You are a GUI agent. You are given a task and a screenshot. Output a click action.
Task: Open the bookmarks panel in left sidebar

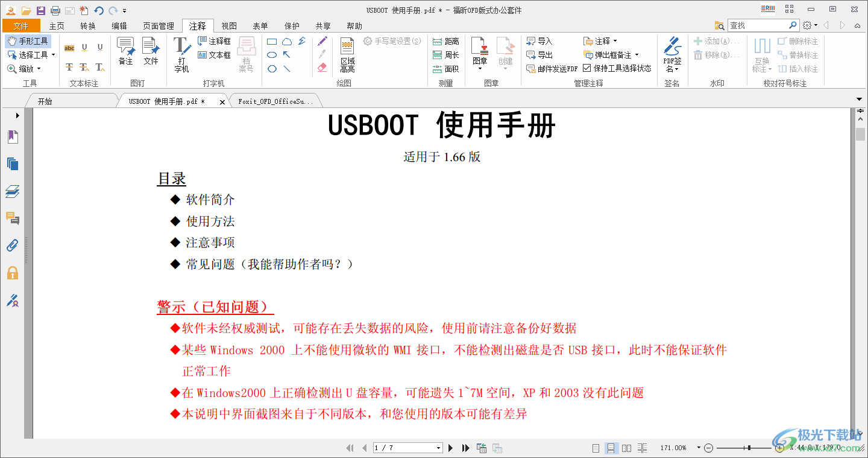(13, 137)
